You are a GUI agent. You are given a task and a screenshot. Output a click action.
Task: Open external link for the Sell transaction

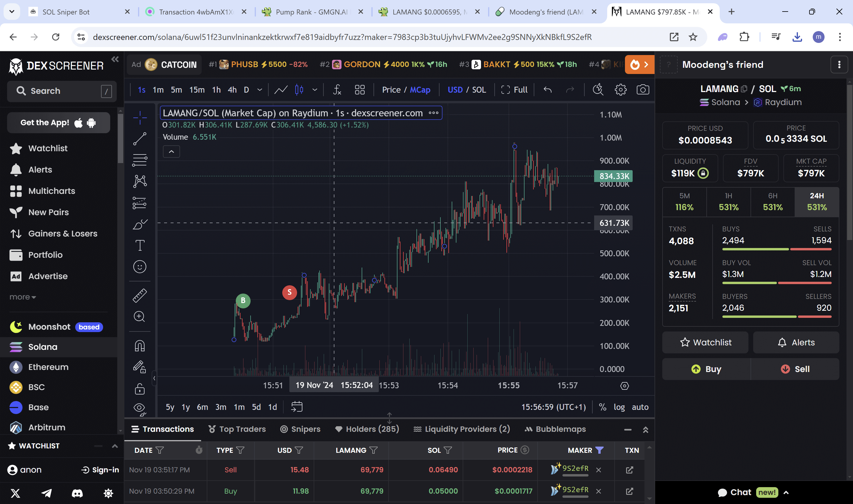click(x=629, y=470)
